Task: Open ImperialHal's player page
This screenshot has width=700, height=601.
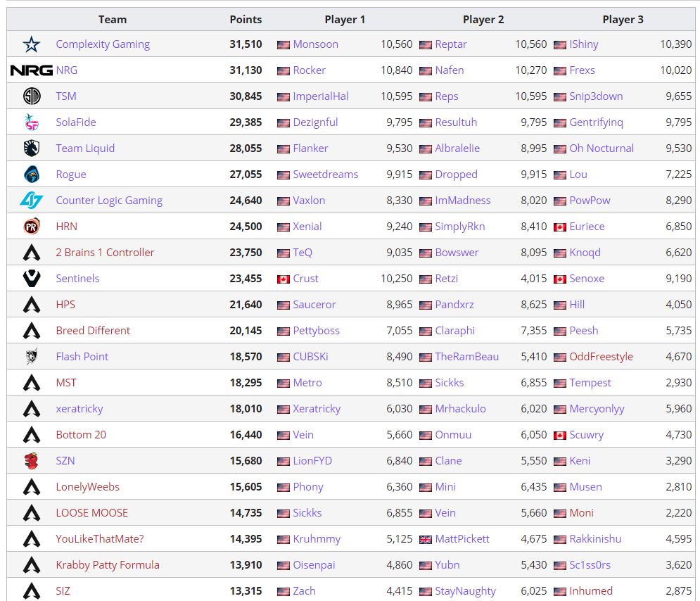Action: pyautogui.click(x=321, y=96)
